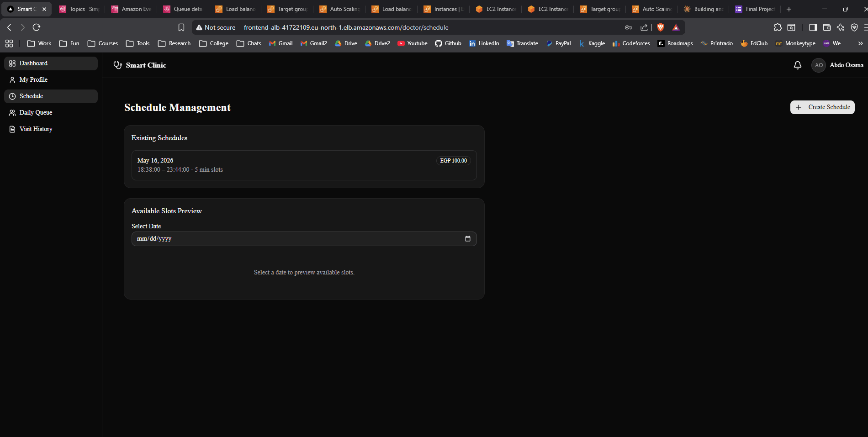Click browser forward arrow

(x=23, y=27)
